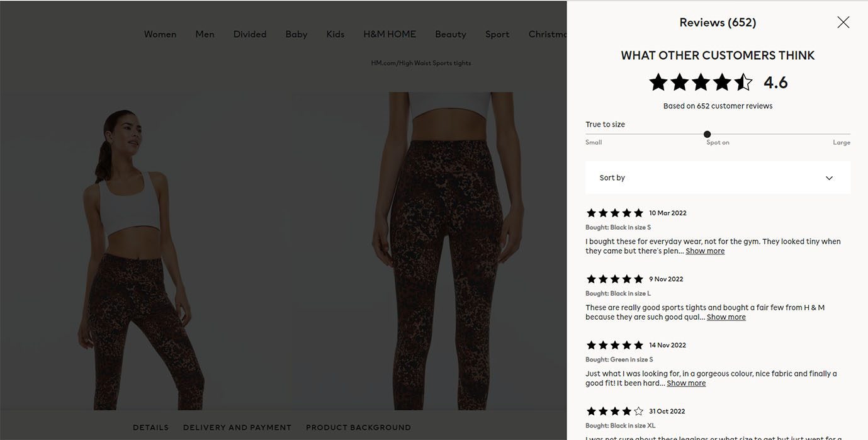Screen dimensions: 868x440
Task: Click the five-star rating of the 10 Mar review
Action: [614, 213]
